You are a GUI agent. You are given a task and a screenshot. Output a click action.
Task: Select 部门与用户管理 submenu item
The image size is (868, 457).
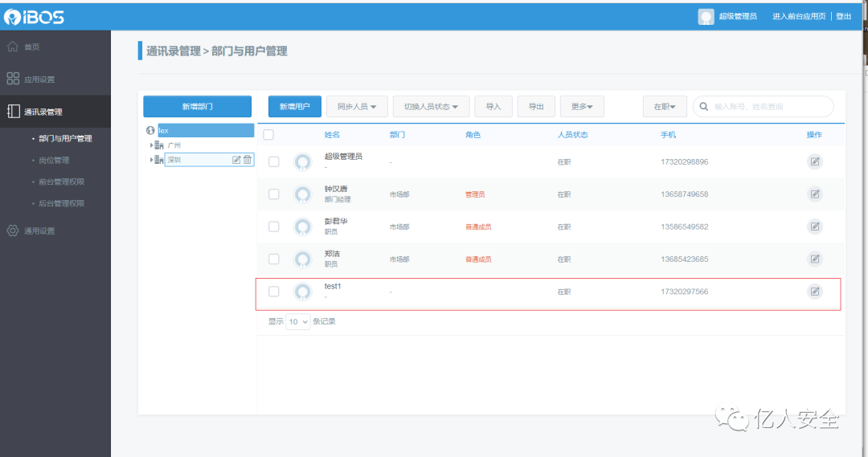click(x=65, y=138)
